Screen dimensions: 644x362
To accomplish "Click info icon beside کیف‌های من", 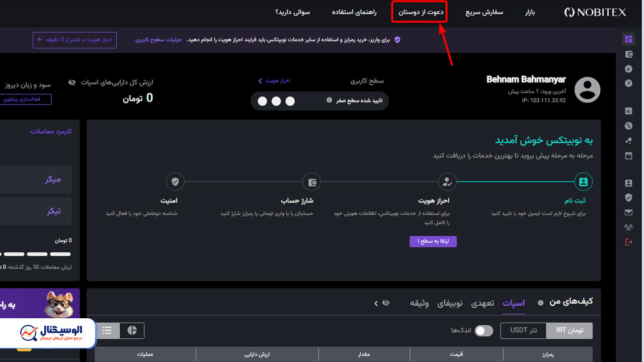I will 540,303.
